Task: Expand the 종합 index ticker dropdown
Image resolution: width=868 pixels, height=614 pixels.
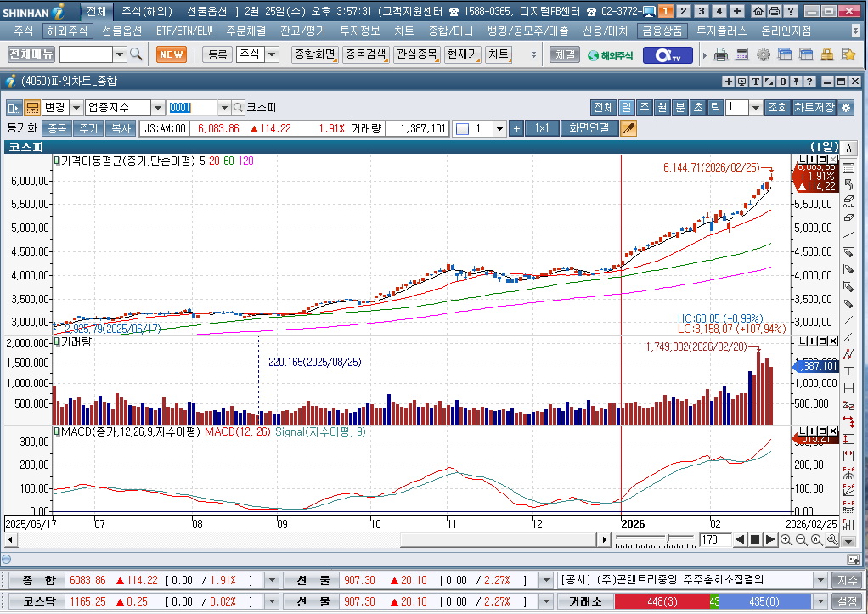Action: [x=271, y=580]
